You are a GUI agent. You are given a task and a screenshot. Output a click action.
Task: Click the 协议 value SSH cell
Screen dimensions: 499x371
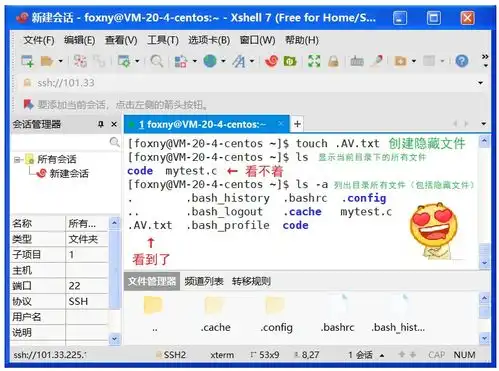[87, 301]
